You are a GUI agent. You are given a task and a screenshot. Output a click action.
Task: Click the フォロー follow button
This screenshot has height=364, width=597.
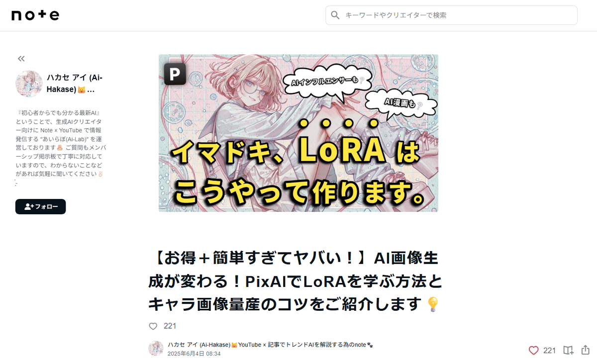(40, 206)
